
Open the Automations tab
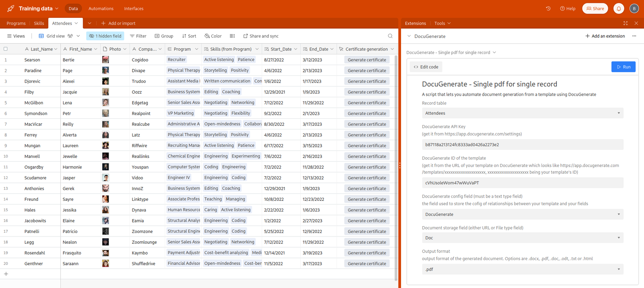pos(101,9)
